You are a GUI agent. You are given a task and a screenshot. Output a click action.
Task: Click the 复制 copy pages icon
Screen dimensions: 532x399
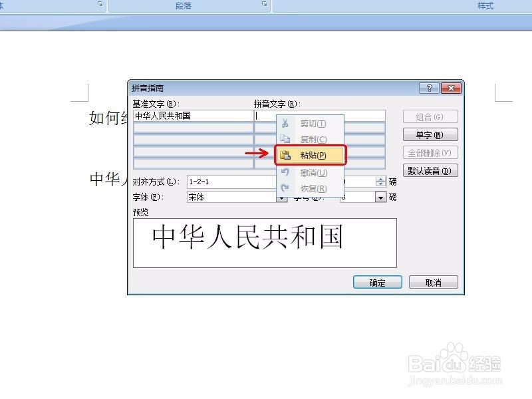285,138
